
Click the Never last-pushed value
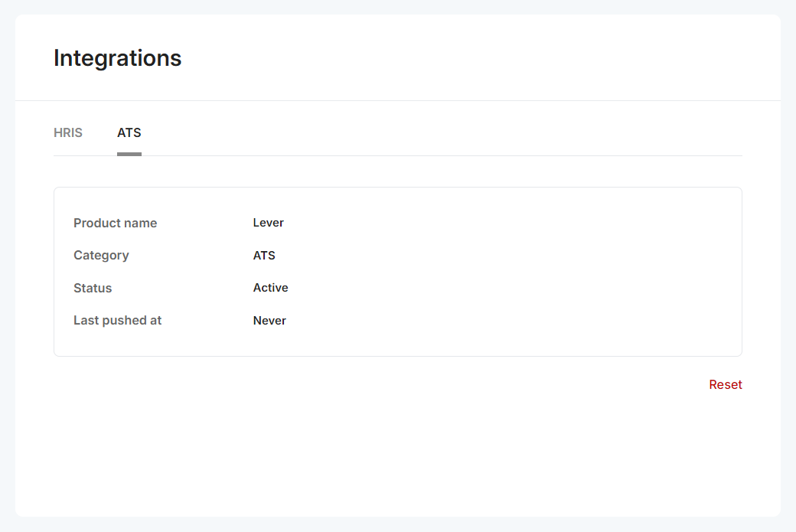click(269, 320)
